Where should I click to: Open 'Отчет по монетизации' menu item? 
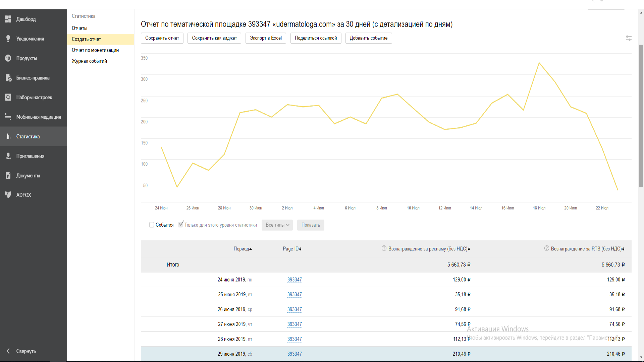tap(95, 50)
